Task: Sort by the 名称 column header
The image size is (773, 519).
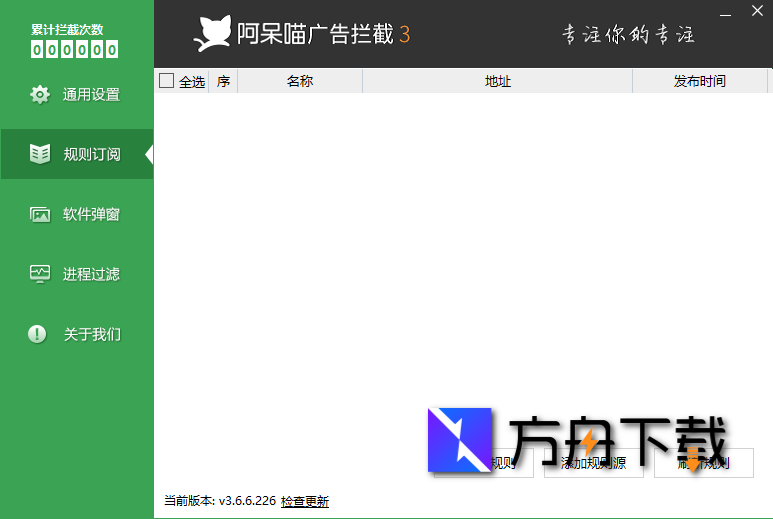Action: tap(300, 81)
